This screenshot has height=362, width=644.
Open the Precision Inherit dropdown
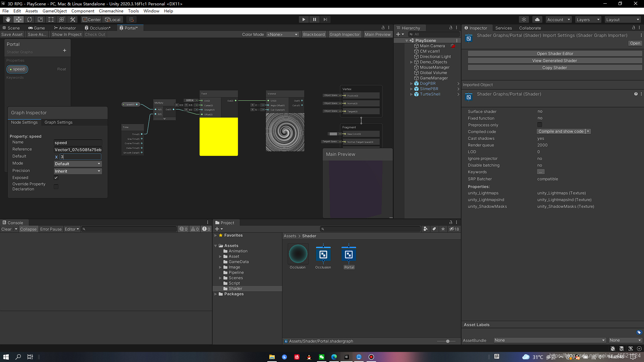pyautogui.click(x=78, y=171)
